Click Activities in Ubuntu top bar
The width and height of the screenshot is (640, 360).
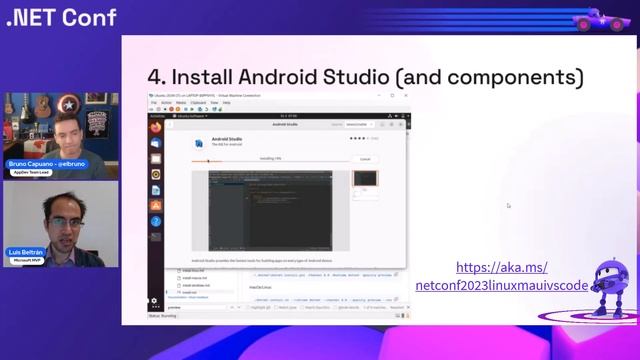click(157, 116)
